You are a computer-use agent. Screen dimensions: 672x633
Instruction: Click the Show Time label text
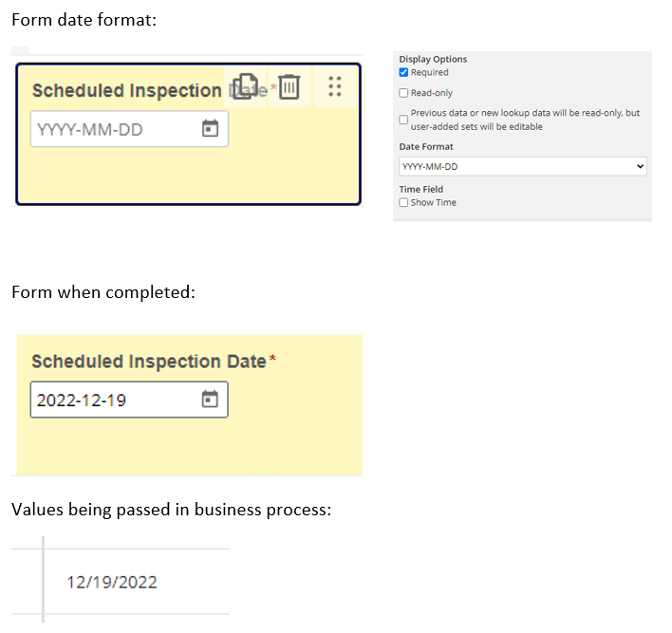[433, 202]
